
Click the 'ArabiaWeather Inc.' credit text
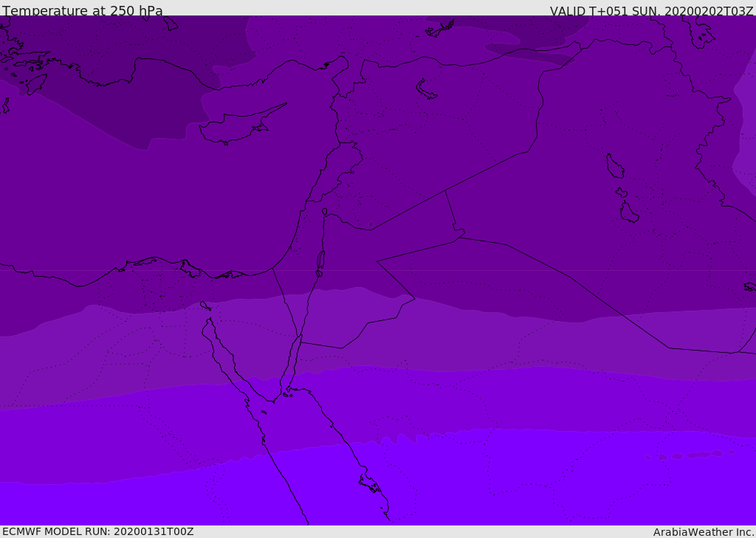coord(704,532)
